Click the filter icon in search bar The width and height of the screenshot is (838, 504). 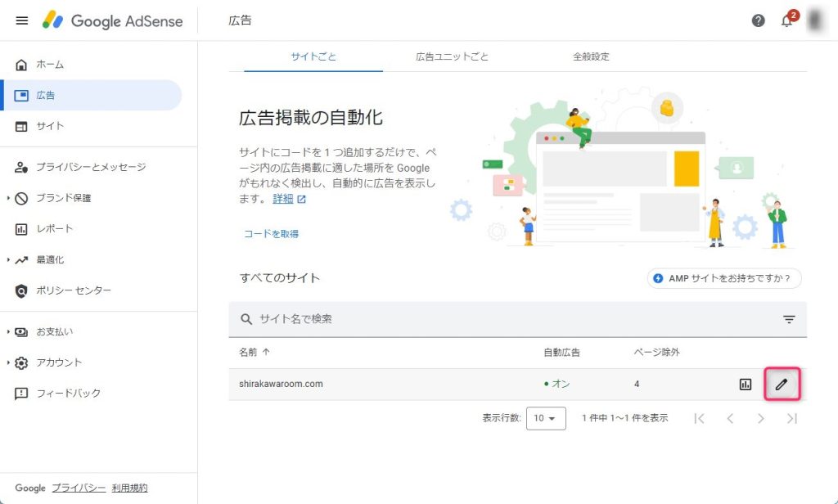789,319
